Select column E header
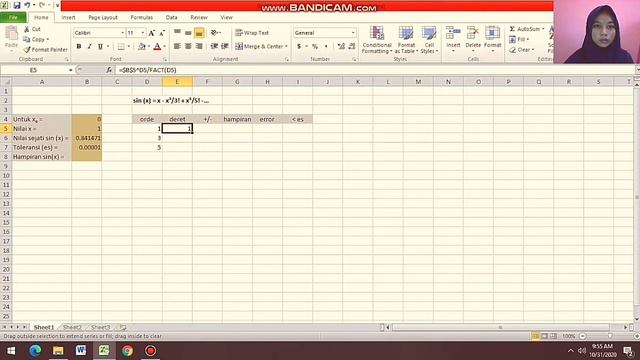Screen dimensions: 640x360 [x=177, y=82]
